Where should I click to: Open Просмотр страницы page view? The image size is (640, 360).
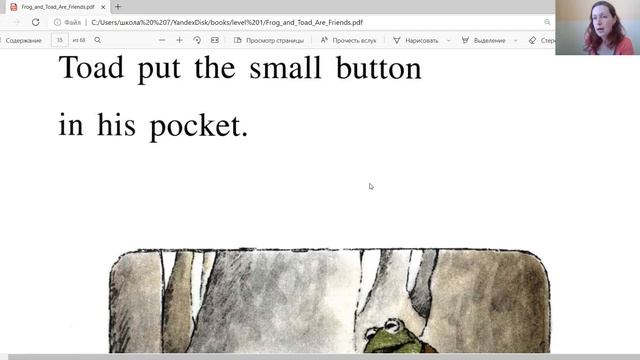(x=269, y=40)
